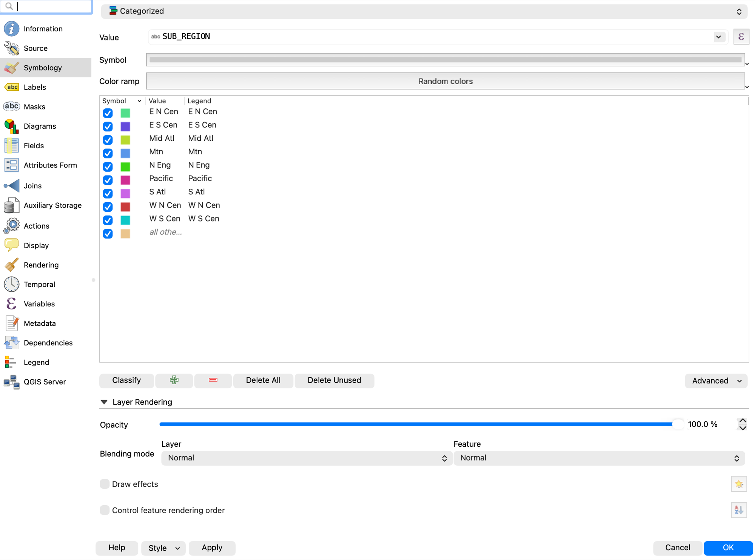Open the Layer blending mode dropdown
755x560 pixels.
click(x=306, y=458)
